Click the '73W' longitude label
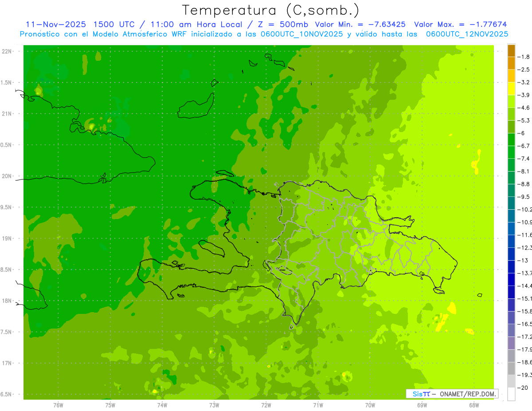The height and width of the screenshot is (411, 532). coord(214,405)
